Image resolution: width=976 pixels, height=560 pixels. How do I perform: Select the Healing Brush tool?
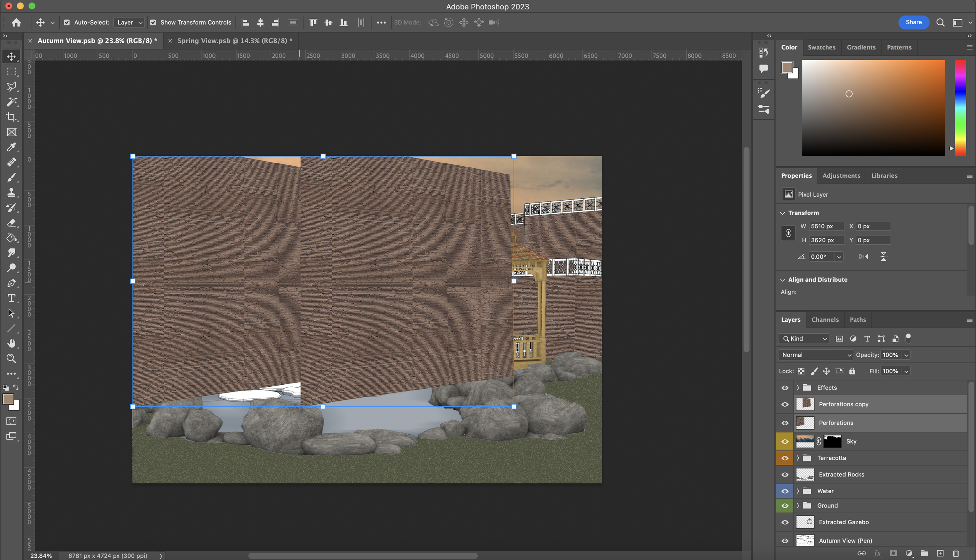coord(11,162)
